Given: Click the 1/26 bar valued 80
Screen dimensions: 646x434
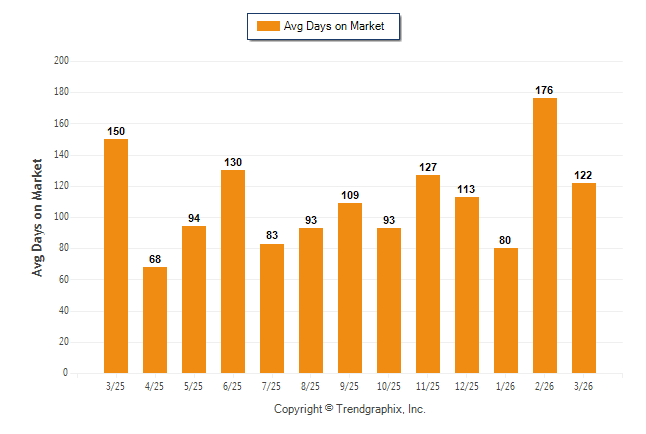Looking at the screenshot, I should (x=506, y=310).
